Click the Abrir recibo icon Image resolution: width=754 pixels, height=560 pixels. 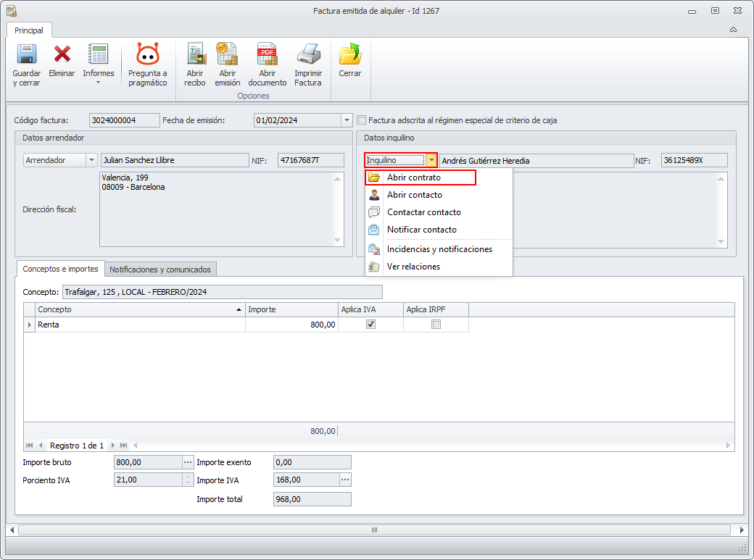[x=195, y=54]
